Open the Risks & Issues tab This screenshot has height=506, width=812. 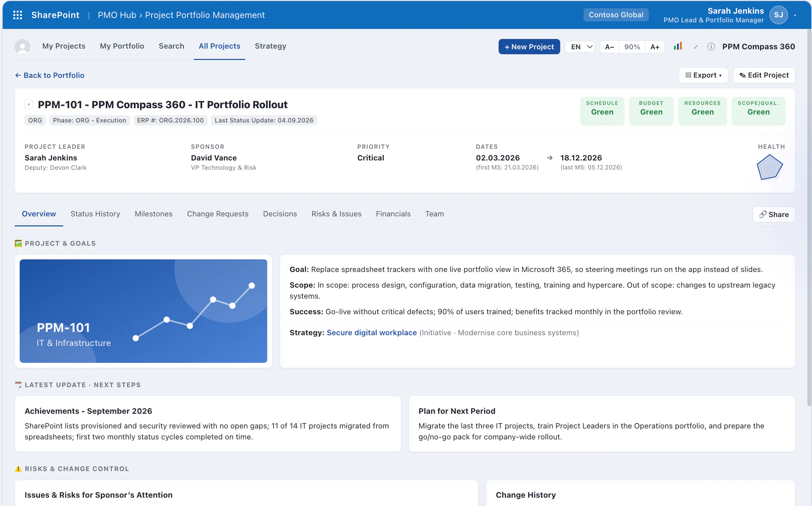click(336, 214)
